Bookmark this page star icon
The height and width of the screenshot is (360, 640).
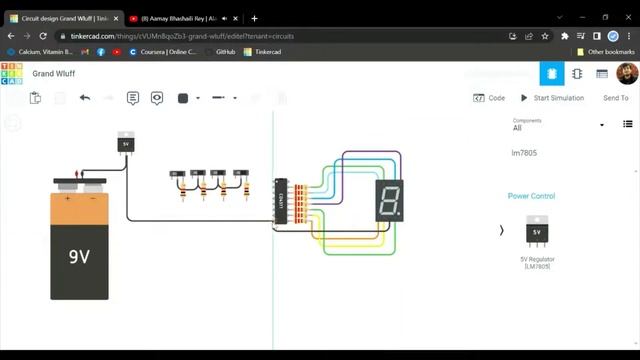click(x=544, y=36)
